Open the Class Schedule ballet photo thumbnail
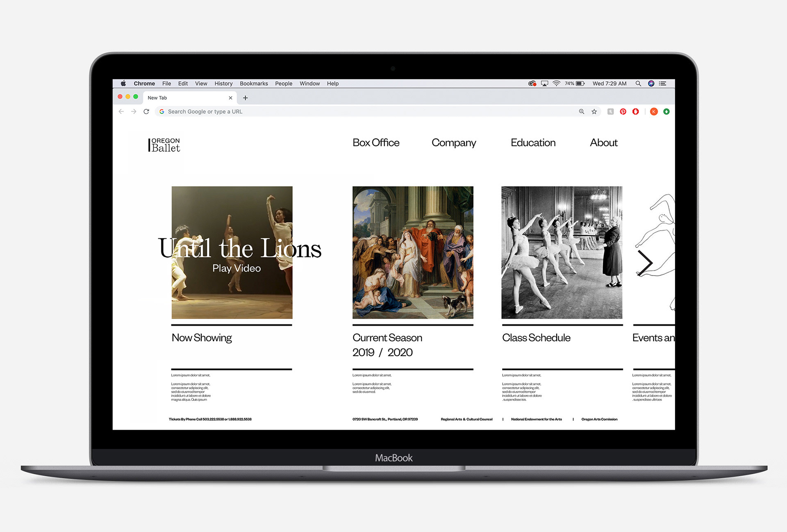Screen dimensions: 787x532 point(562,252)
